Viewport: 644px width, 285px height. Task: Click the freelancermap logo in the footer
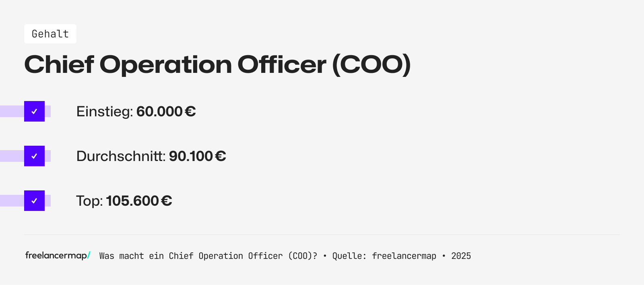point(56,256)
